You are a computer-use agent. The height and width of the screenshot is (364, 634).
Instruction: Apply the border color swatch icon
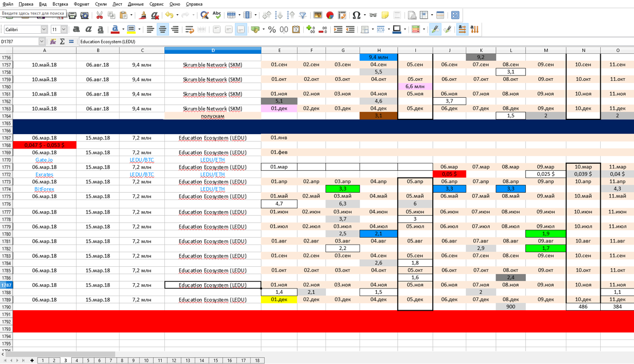pyautogui.click(x=397, y=30)
